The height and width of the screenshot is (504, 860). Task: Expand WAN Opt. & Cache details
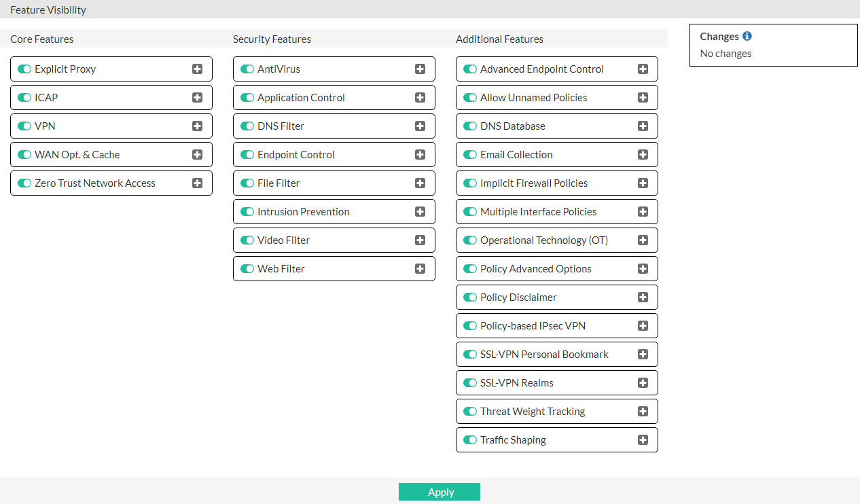coord(197,155)
